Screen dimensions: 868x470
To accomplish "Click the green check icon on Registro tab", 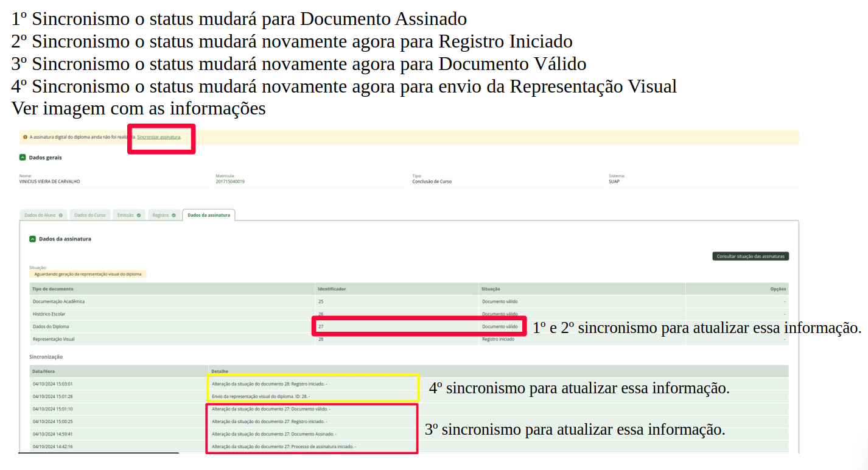I will pyautogui.click(x=173, y=215).
